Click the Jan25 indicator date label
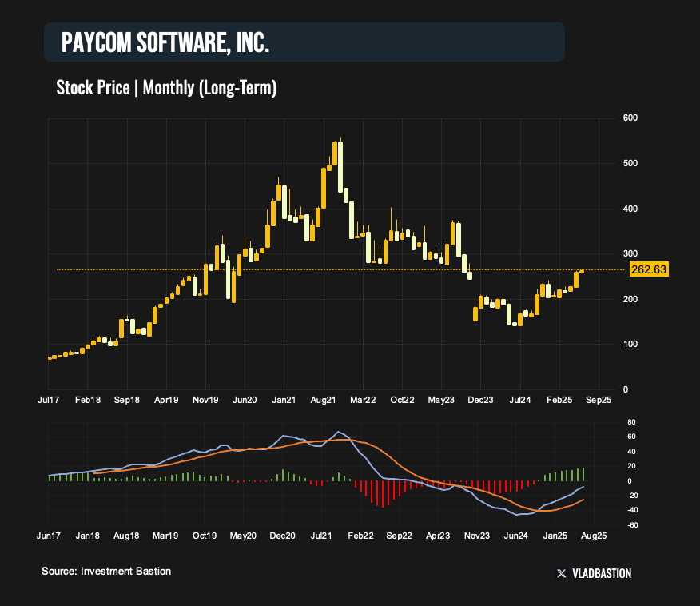The image size is (700, 606). (555, 536)
